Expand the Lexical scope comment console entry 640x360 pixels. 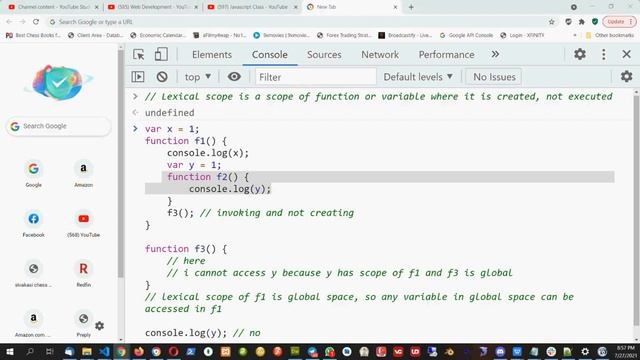(135, 97)
